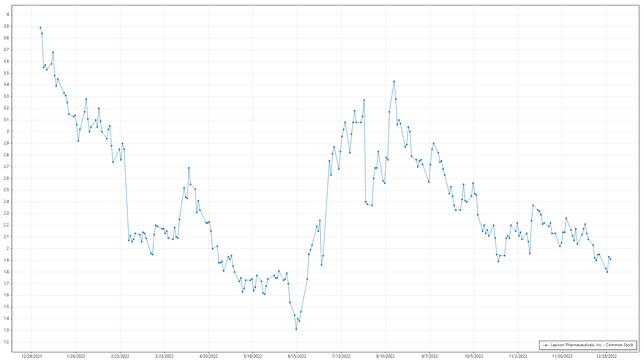The height and width of the screenshot is (362, 644).
Task: Click the y-axis label 2
Action: click(x=8, y=249)
